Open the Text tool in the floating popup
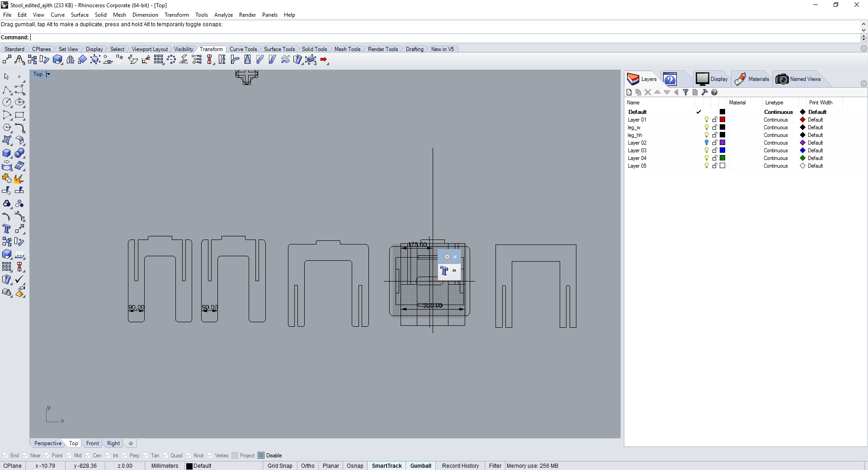Viewport: 868px width, 470px height. [x=444, y=271]
